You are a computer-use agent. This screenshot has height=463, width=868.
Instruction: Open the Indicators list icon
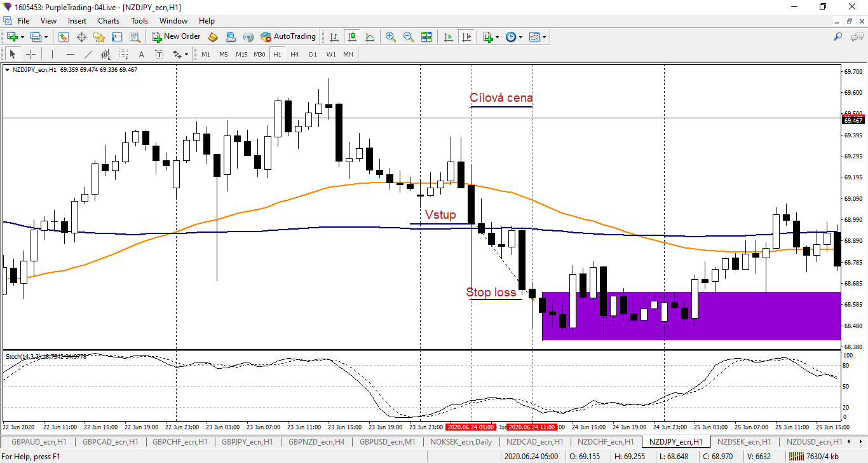click(x=487, y=37)
